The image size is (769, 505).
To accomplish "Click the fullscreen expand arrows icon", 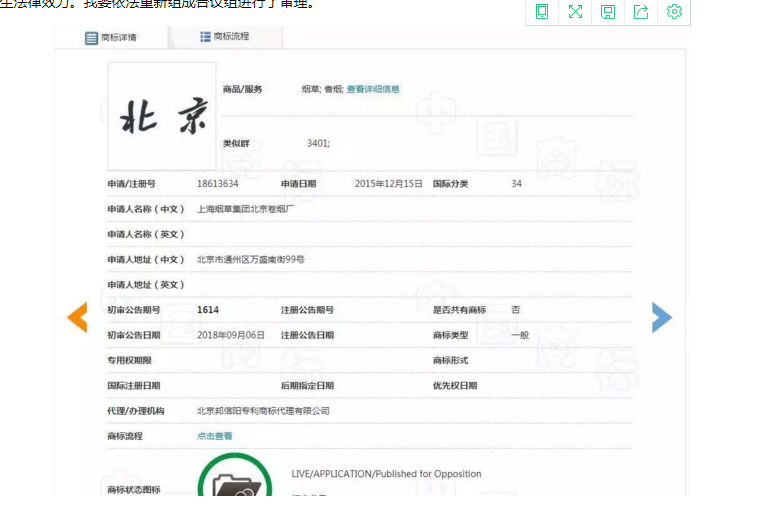I will [575, 11].
